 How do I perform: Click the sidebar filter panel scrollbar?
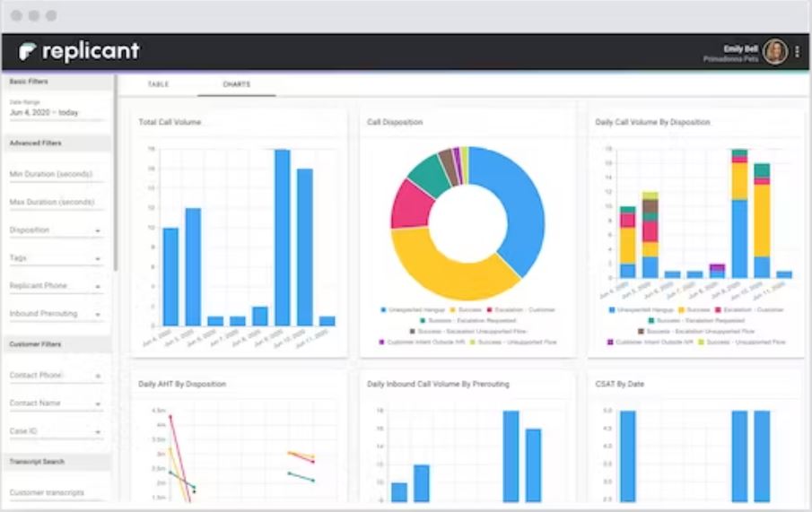(x=115, y=172)
